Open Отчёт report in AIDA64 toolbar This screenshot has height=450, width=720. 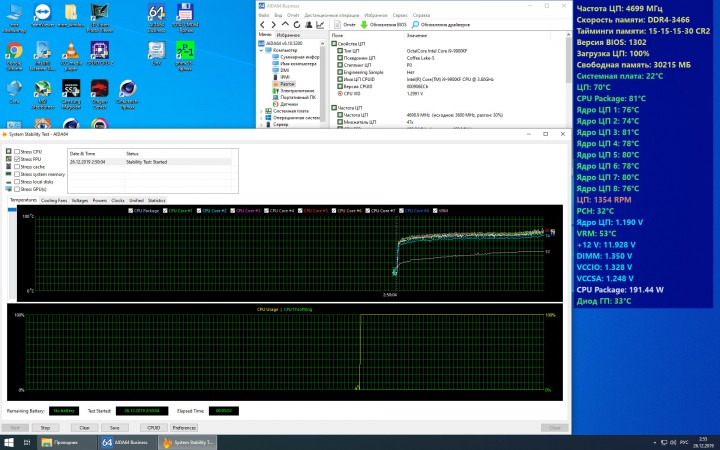pyautogui.click(x=345, y=25)
